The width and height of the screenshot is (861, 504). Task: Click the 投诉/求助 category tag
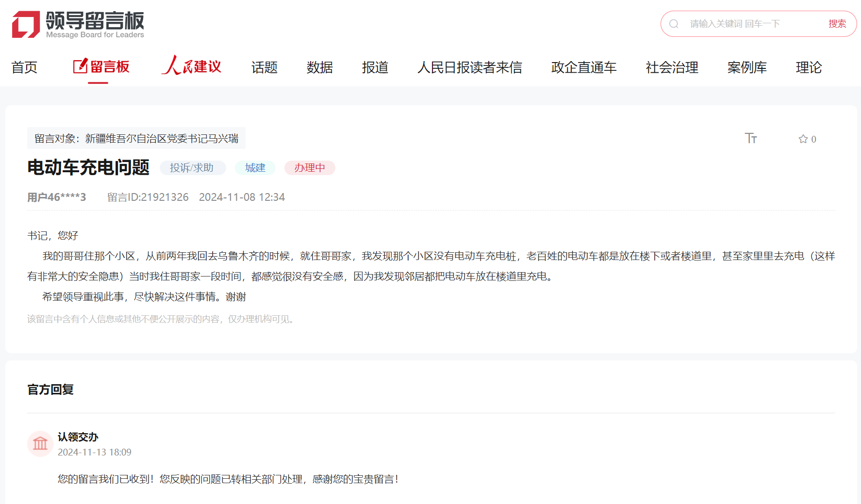point(192,168)
